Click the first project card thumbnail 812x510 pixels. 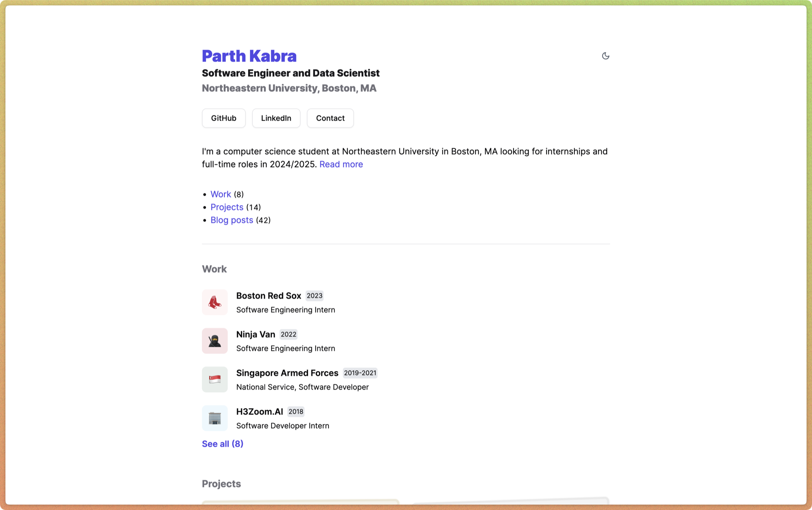tap(300, 502)
